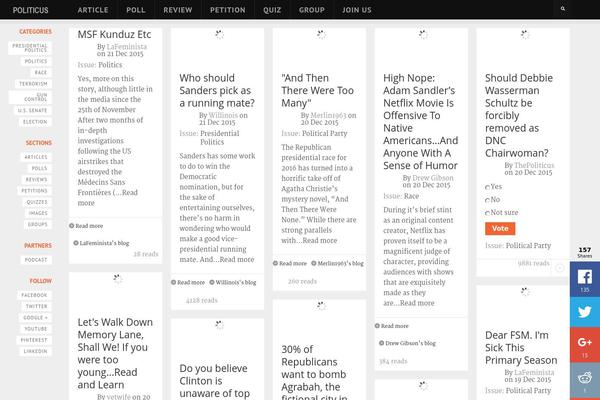Open Race category in sidebar
The width and height of the screenshot is (600, 400).
click(41, 72)
